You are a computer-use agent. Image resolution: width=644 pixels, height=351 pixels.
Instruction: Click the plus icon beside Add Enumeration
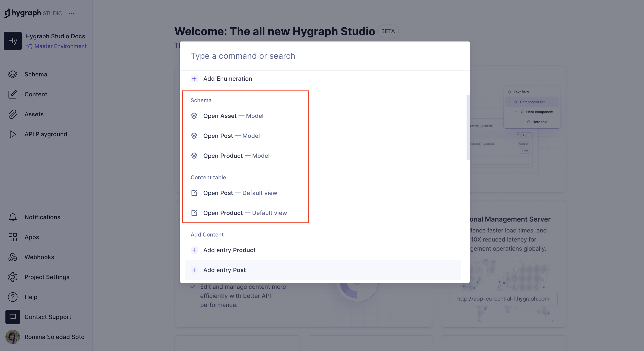(194, 79)
